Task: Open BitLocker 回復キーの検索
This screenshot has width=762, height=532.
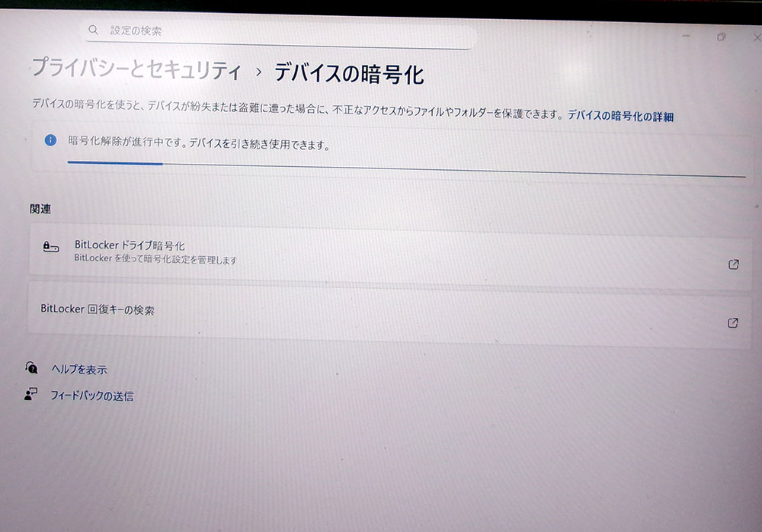Action: 98,310
